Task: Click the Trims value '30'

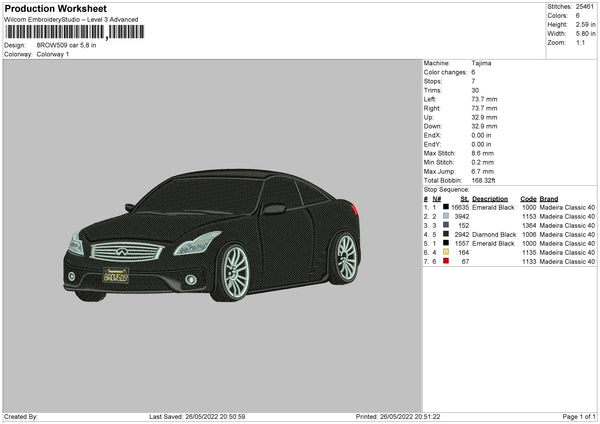Action: coord(475,90)
